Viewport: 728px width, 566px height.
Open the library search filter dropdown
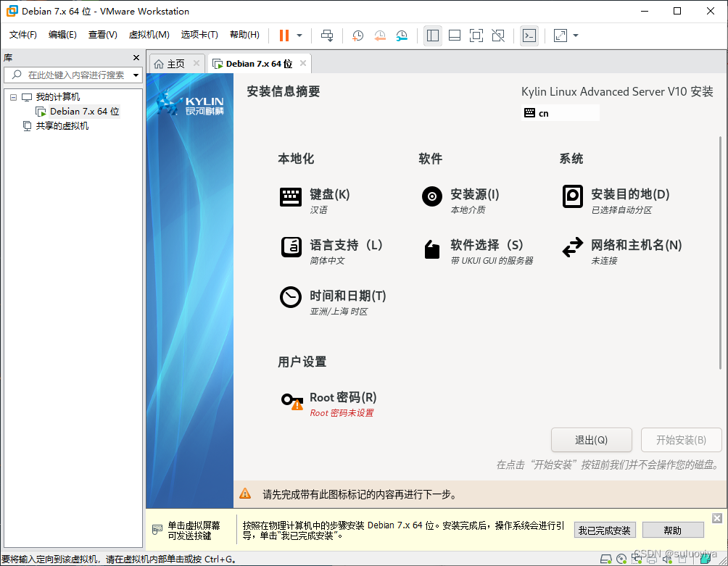pyautogui.click(x=135, y=74)
